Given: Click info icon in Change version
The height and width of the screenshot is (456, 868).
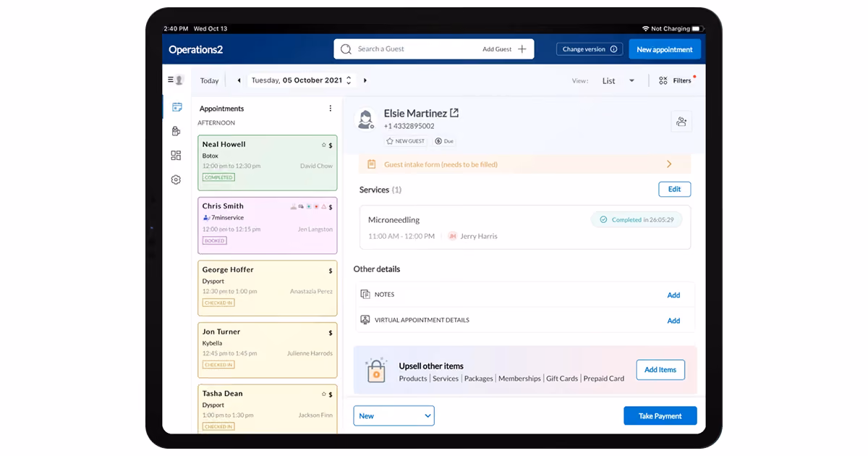Looking at the screenshot, I should coord(613,49).
